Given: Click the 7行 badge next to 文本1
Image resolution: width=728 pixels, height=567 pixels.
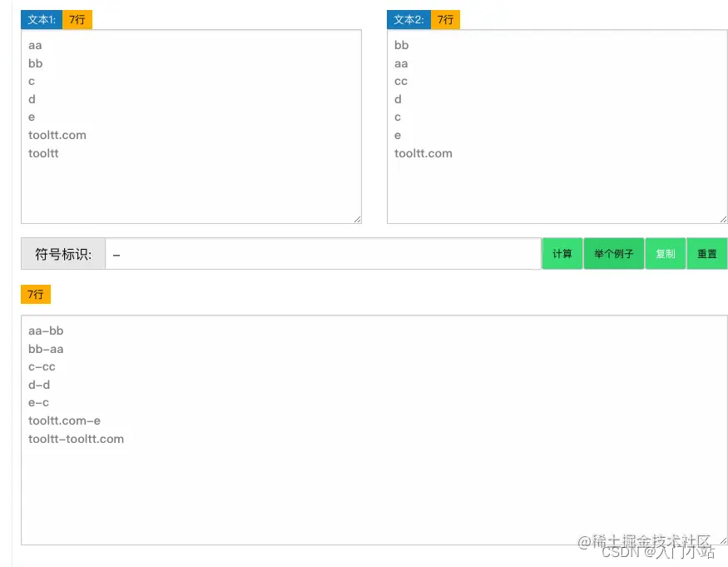Looking at the screenshot, I should [x=77, y=19].
